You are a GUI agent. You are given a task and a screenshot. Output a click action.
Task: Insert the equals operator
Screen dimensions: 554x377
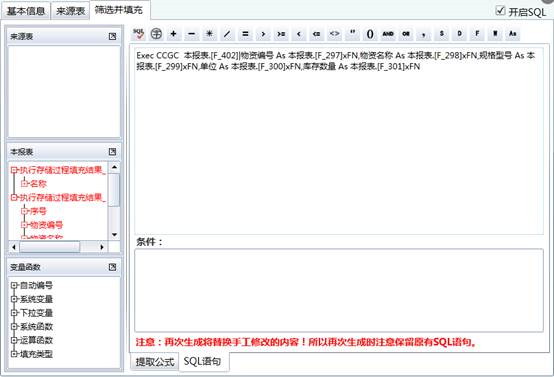(x=245, y=34)
